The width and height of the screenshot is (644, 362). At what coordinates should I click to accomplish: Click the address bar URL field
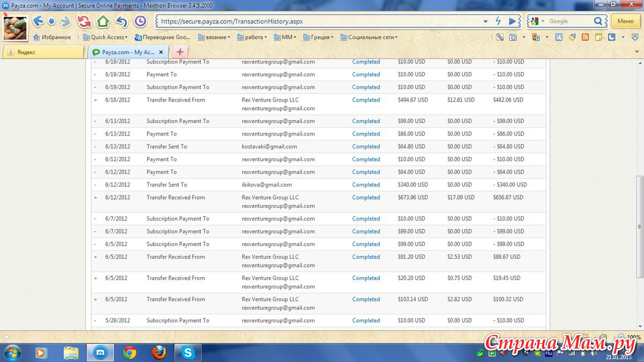[319, 21]
